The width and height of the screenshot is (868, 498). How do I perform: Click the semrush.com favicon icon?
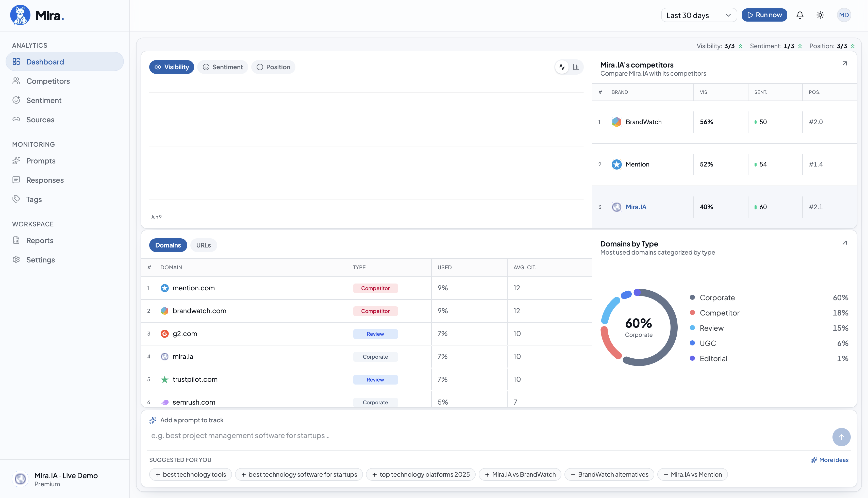164,402
